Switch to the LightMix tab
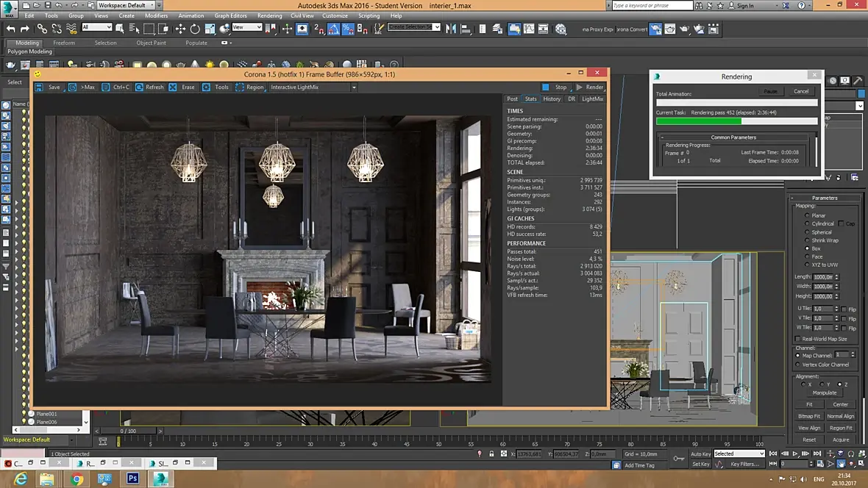 tap(592, 98)
